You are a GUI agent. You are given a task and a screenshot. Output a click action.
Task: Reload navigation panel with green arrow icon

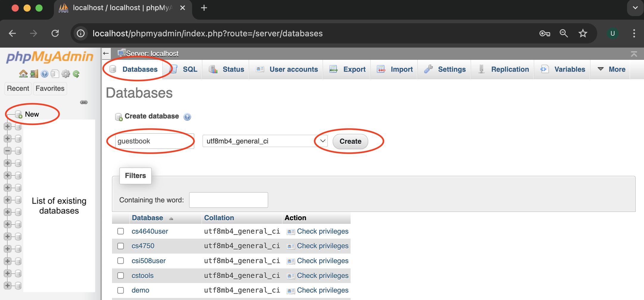pyautogui.click(x=76, y=74)
